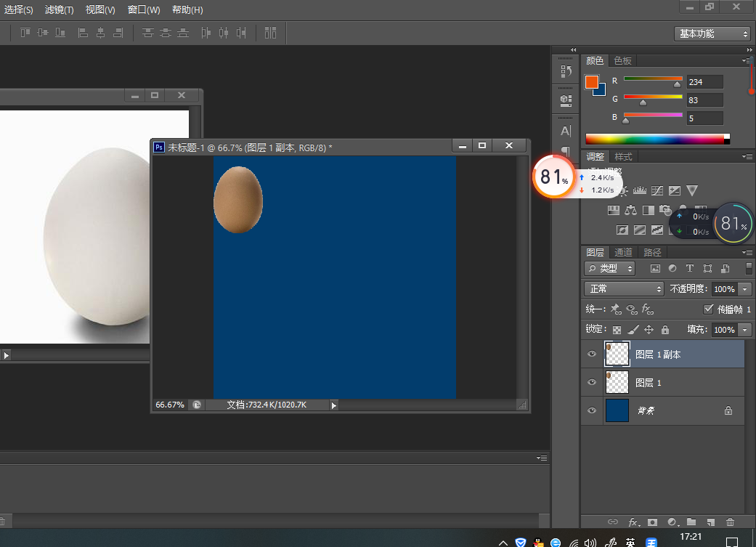Open the fx layer style button
The height and width of the screenshot is (547, 756).
pos(633,522)
